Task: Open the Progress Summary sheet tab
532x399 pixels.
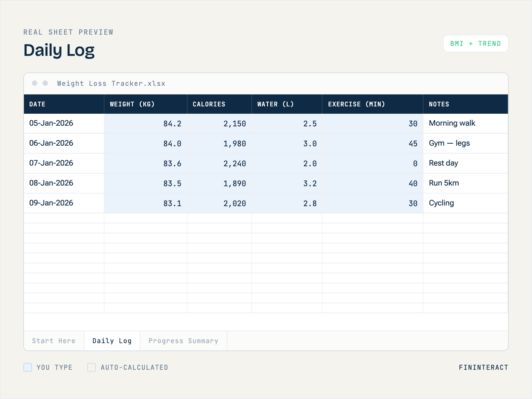Action: 184,341
